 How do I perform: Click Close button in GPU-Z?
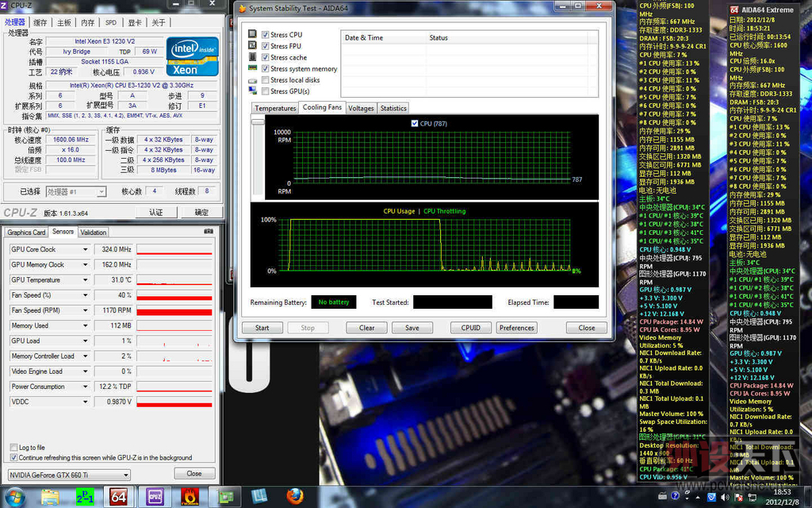194,473
